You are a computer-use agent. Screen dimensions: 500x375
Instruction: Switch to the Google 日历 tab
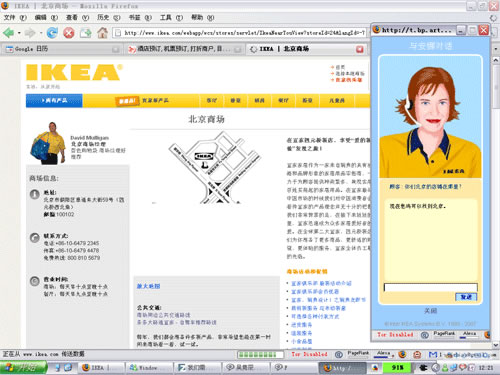coord(62,49)
